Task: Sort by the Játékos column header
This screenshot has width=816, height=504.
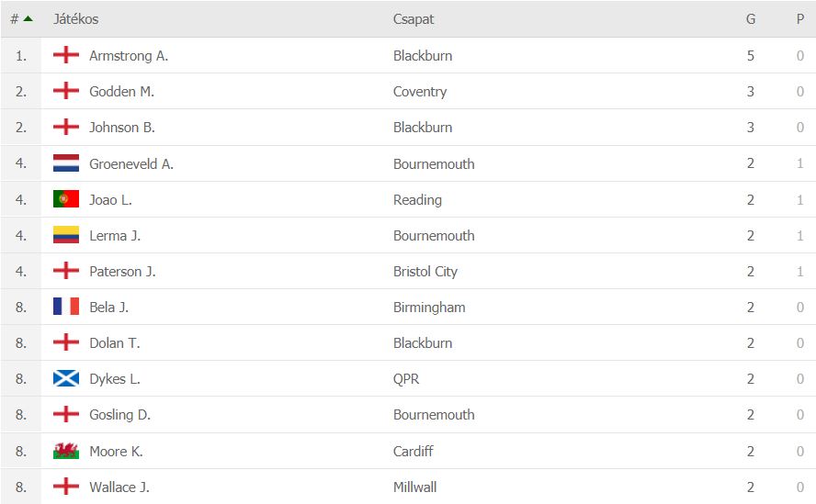Action: click(x=76, y=19)
